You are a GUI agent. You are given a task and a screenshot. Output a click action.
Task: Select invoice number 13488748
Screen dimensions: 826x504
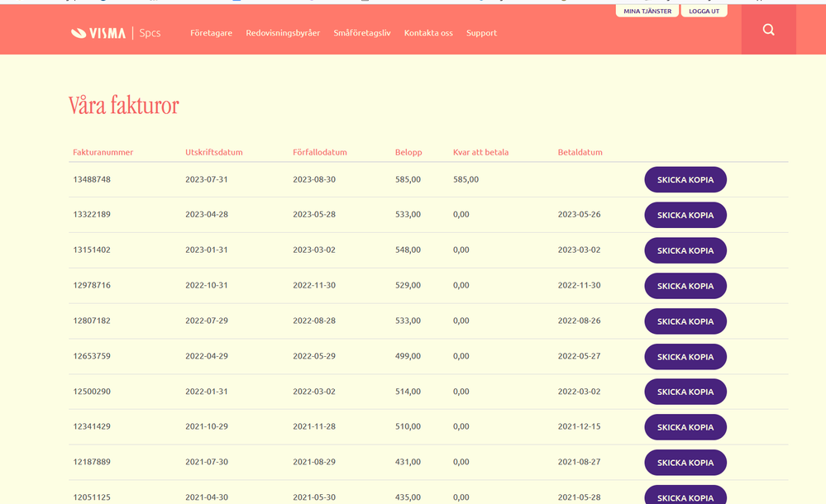click(92, 179)
